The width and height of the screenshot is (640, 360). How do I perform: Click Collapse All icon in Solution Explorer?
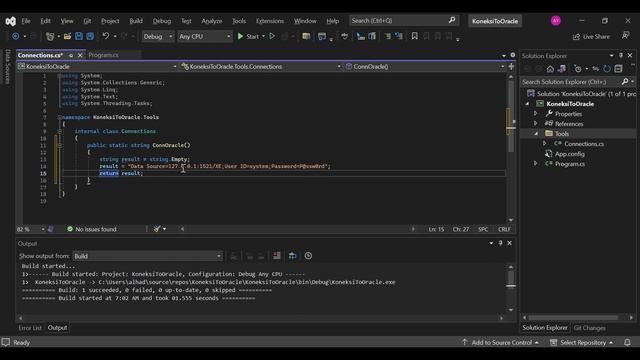(618, 69)
